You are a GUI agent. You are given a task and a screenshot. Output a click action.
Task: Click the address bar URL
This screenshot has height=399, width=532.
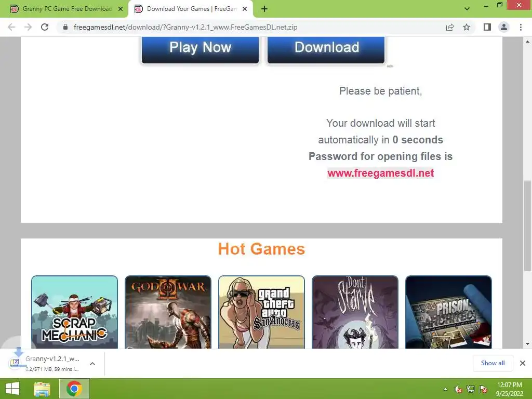pyautogui.click(x=185, y=27)
